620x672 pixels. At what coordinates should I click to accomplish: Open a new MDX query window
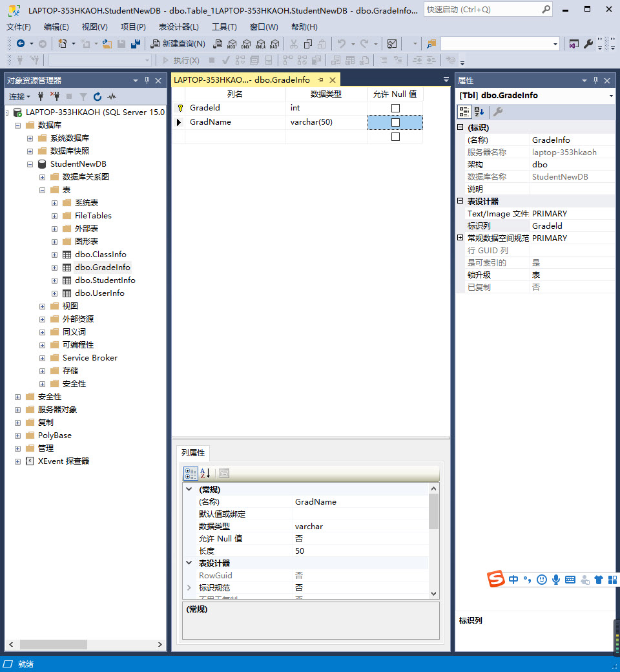click(x=232, y=45)
